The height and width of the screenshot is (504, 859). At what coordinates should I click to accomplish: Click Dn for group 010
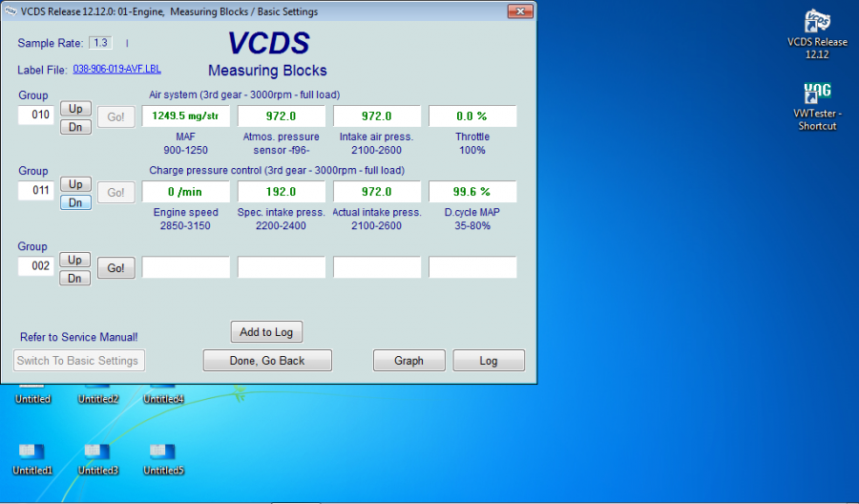(x=75, y=127)
